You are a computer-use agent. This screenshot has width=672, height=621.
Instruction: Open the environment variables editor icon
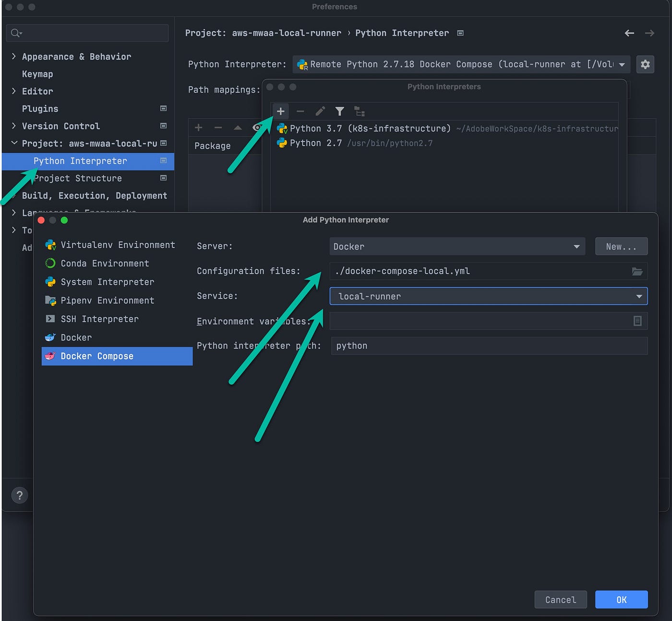click(x=637, y=321)
